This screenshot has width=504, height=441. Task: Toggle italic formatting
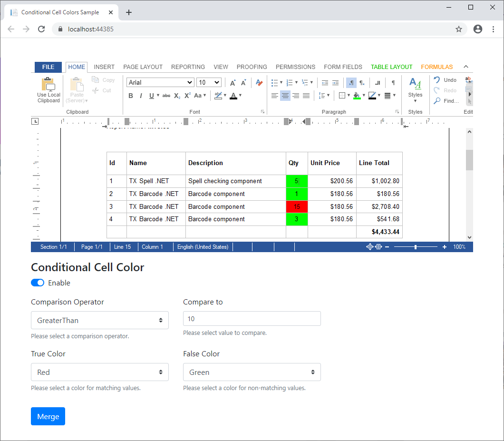[141, 96]
